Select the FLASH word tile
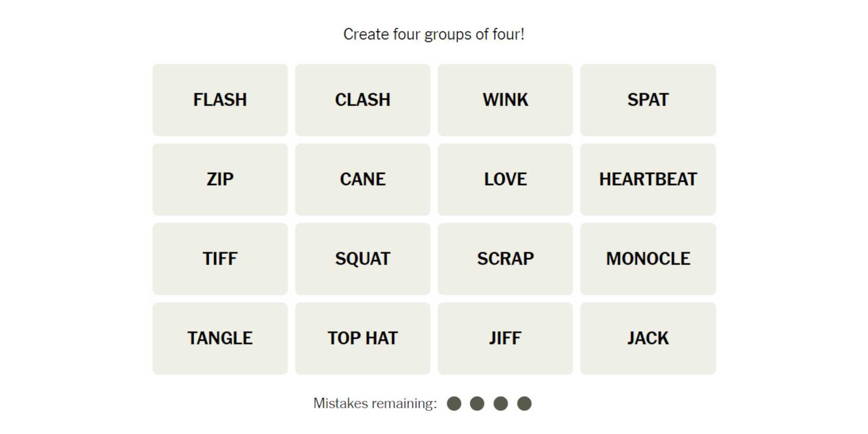Screen dimensions: 868x434 [x=220, y=100]
